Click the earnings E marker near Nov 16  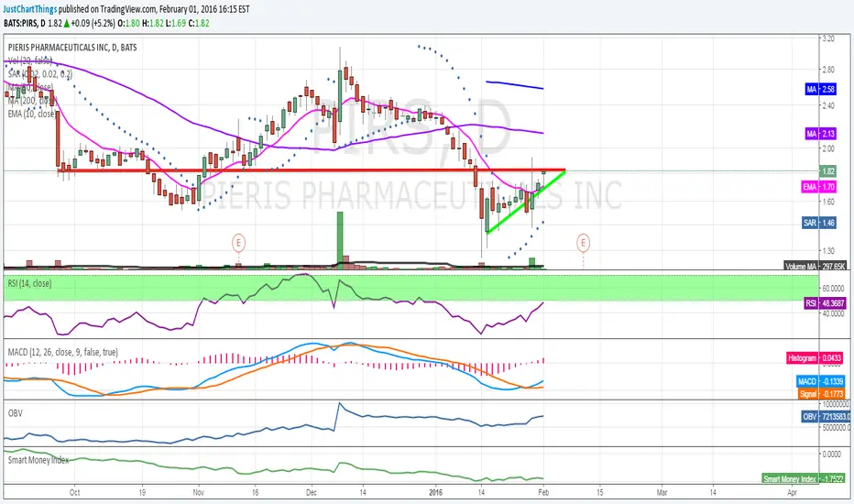(x=238, y=242)
